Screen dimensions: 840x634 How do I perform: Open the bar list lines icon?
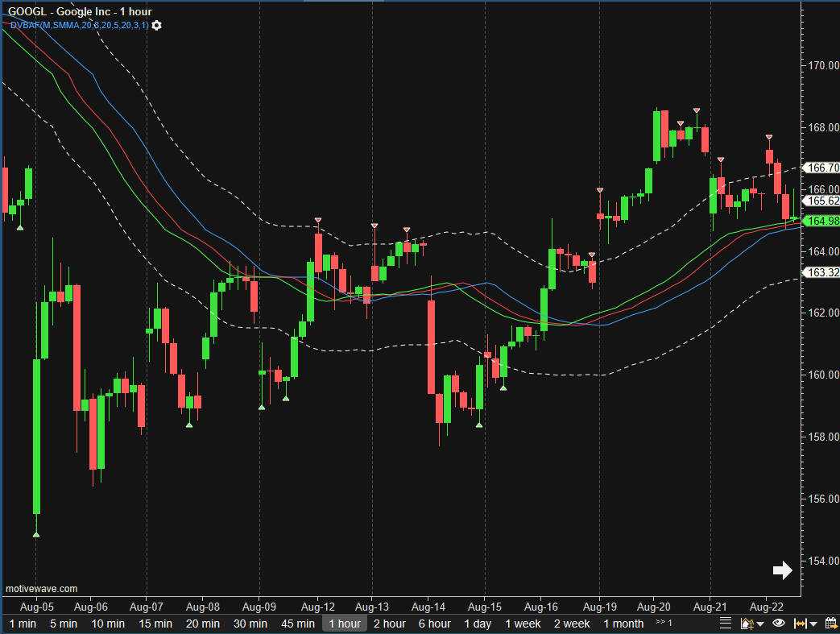(726, 623)
